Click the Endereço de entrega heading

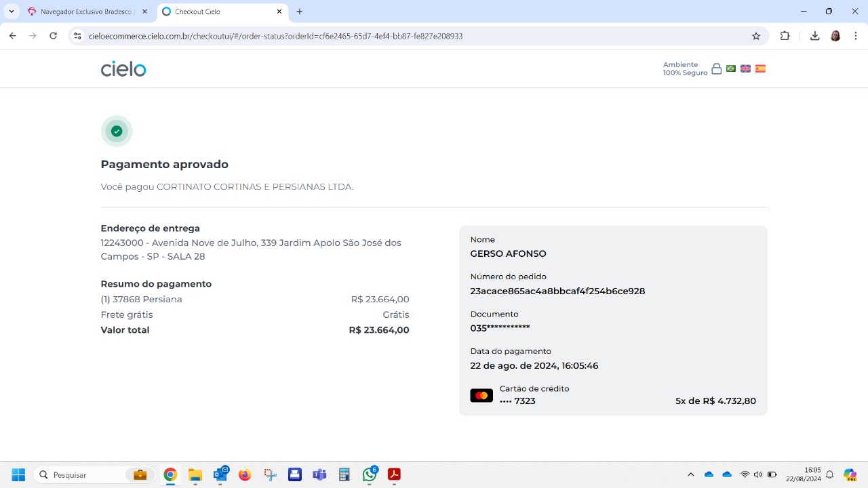click(151, 228)
